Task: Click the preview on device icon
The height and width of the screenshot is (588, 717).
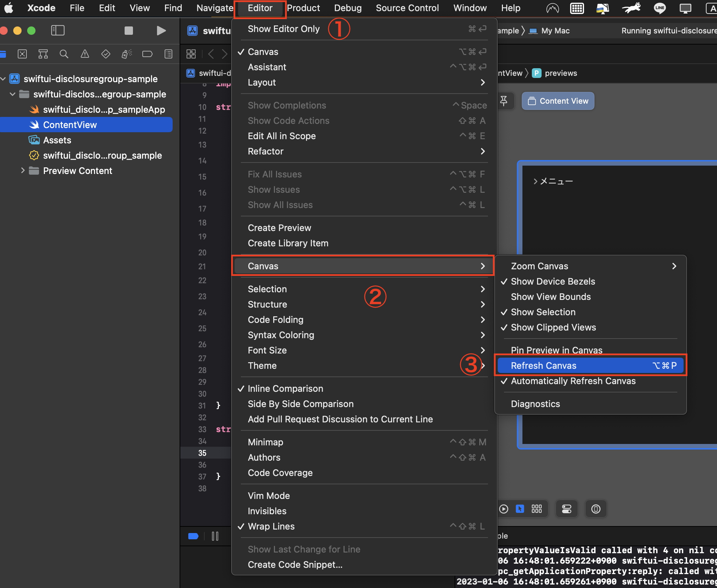Action: pos(596,509)
